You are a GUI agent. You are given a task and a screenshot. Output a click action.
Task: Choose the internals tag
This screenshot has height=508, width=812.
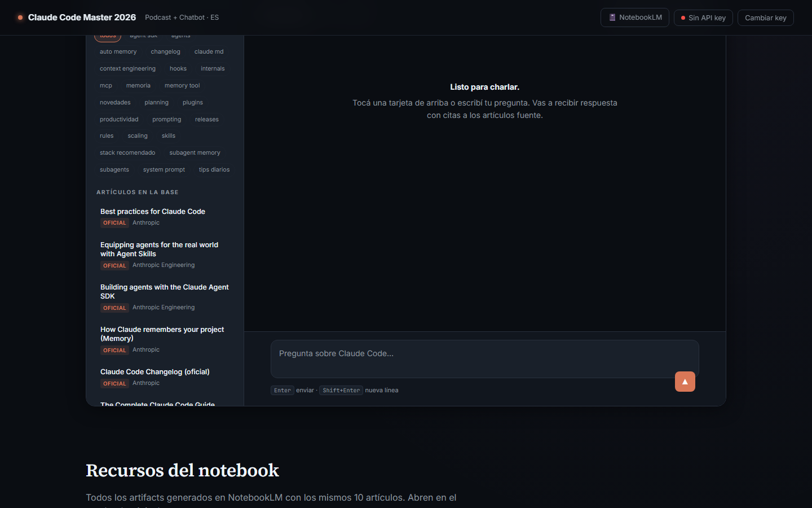click(213, 68)
